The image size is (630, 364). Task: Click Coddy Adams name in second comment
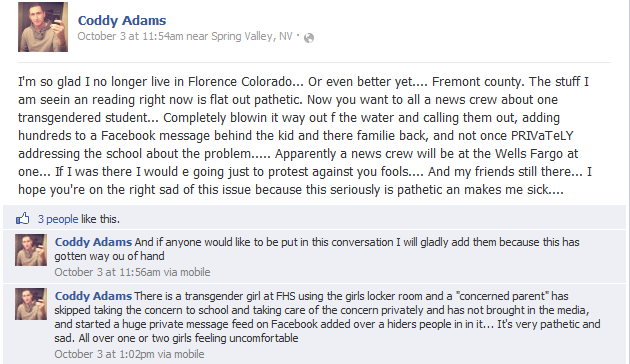[x=93, y=296]
